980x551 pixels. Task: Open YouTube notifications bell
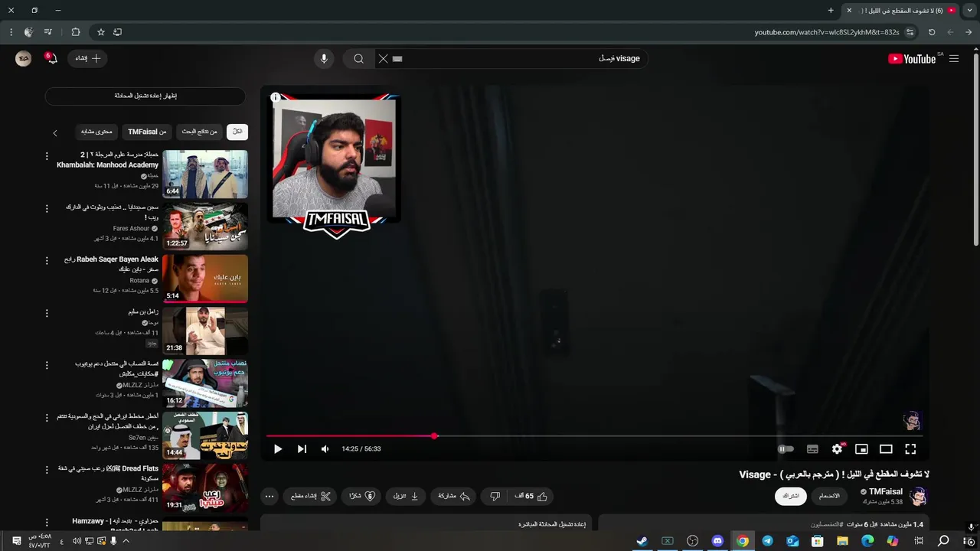[x=51, y=58]
